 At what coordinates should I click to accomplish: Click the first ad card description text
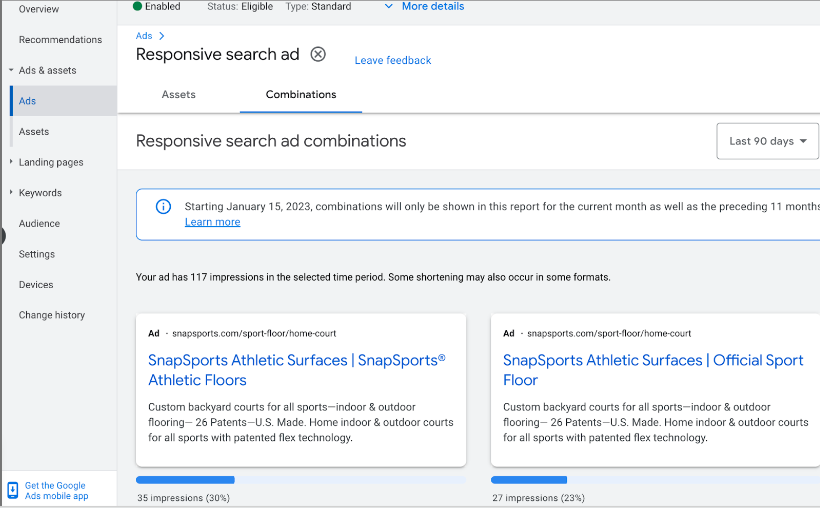point(301,422)
